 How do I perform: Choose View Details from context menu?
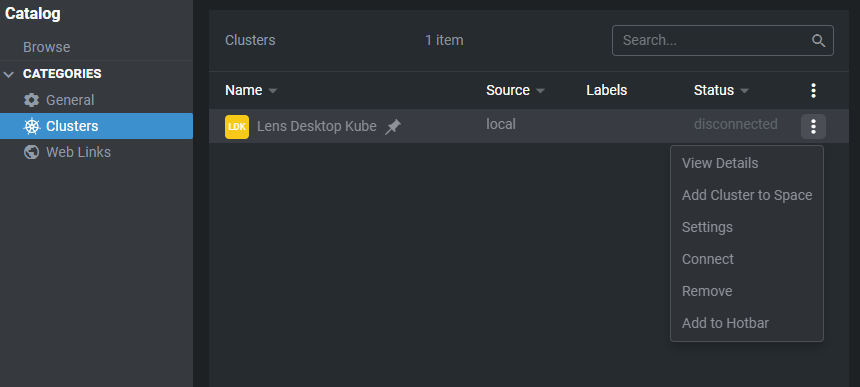coord(747,163)
